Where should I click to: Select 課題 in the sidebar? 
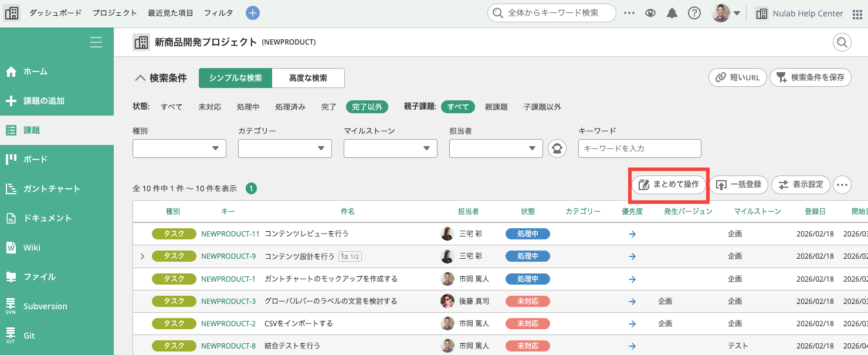click(x=57, y=130)
